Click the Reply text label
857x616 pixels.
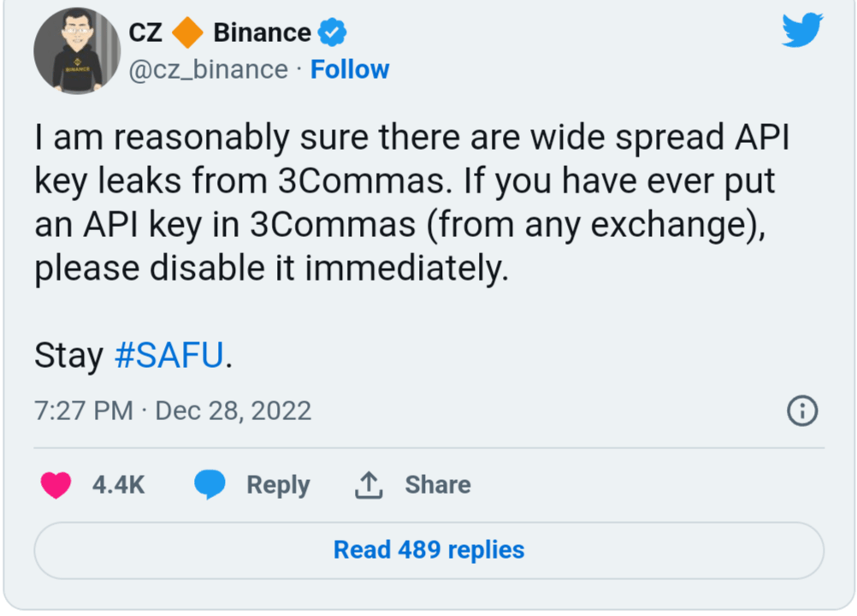[278, 485]
